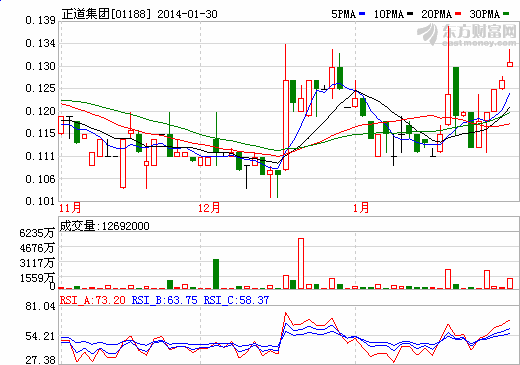Click the 6235万 volume axis label
Screen dimensions: 520x365
pos(37,233)
